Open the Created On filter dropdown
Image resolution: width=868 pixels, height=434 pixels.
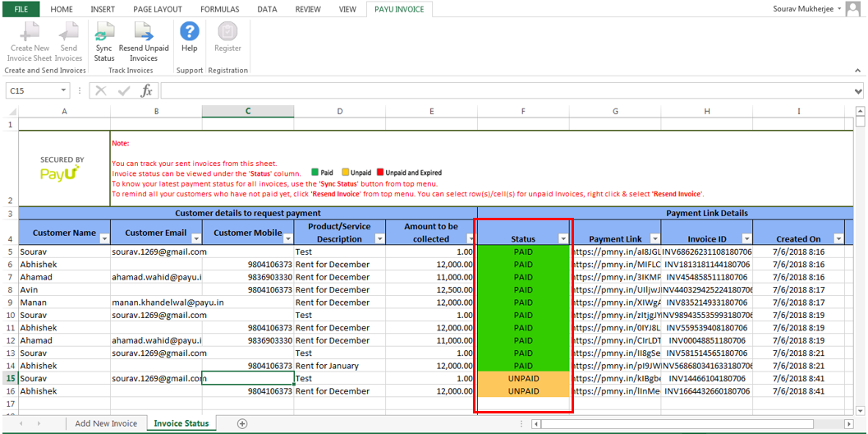point(838,238)
